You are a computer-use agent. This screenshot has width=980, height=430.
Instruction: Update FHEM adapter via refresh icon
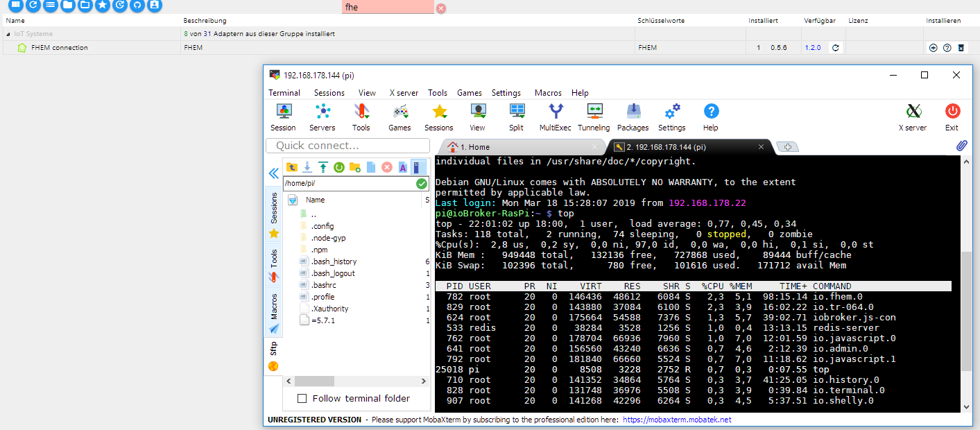pyautogui.click(x=836, y=48)
